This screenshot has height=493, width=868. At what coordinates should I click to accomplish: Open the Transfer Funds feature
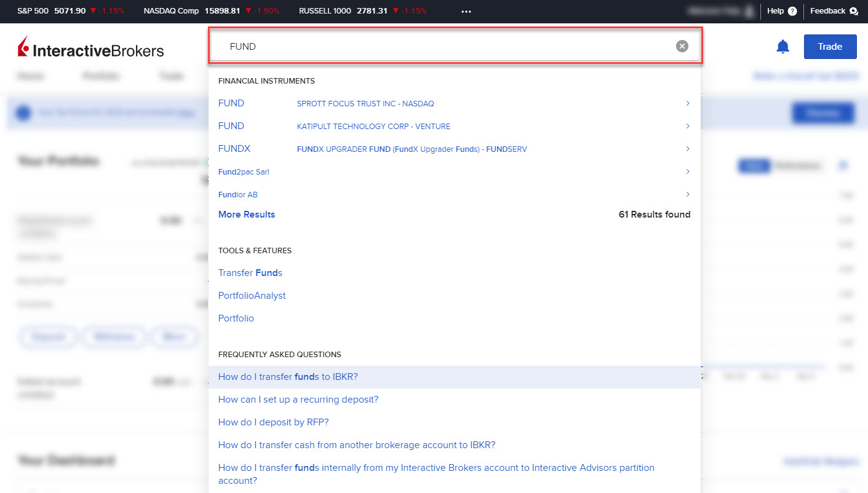pos(250,272)
